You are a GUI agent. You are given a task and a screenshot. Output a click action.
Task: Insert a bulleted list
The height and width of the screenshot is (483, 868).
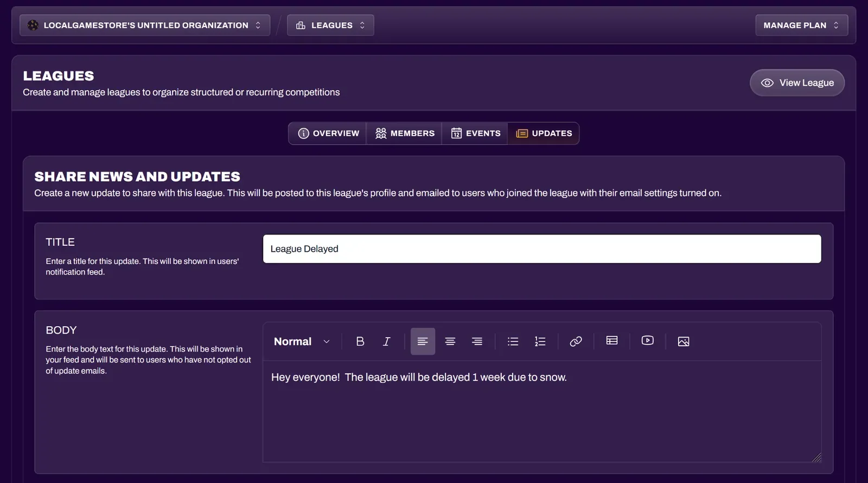[513, 341]
